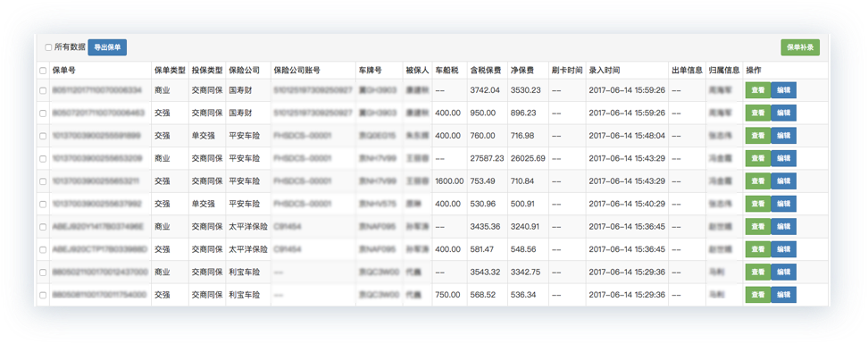Viewport: 868px width, 344px height.
Task: Click 查看 on the 536.34 row
Action: [x=758, y=295]
